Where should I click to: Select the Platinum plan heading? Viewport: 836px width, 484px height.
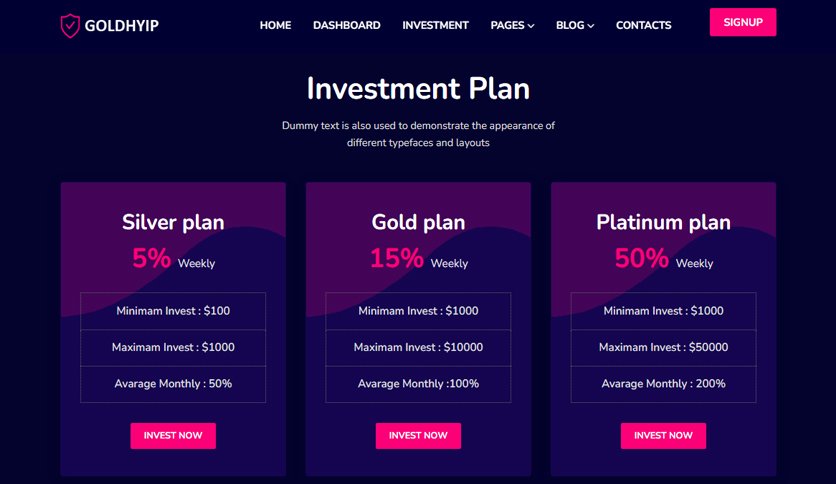pos(663,222)
